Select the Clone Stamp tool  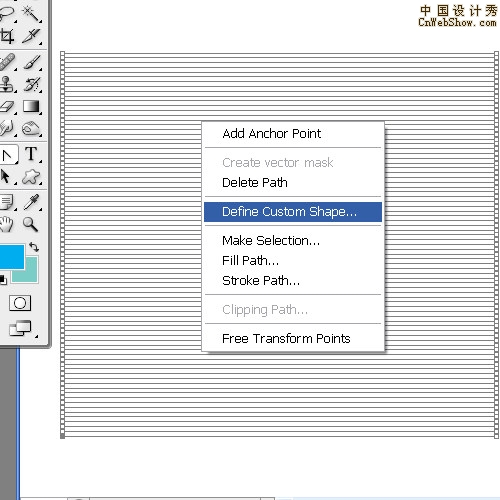(7, 84)
